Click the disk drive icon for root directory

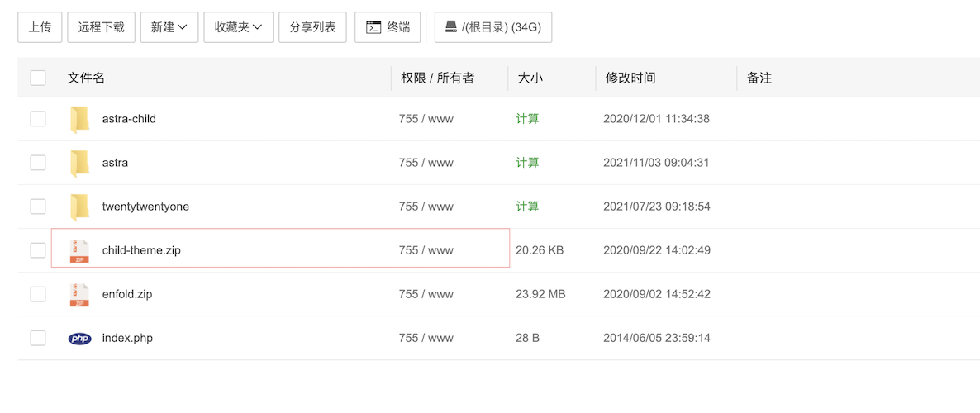(x=450, y=27)
